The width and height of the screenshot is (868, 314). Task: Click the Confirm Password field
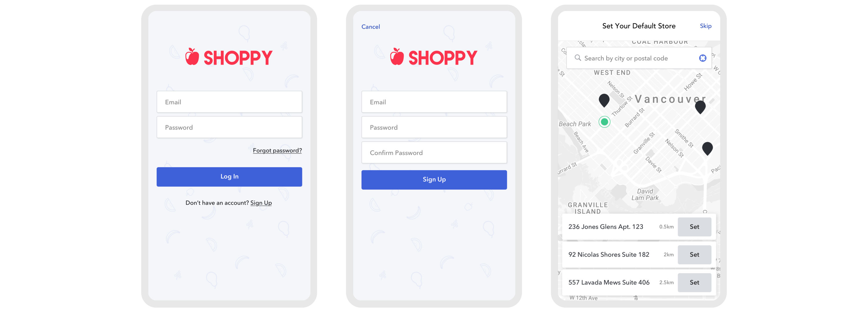click(434, 152)
